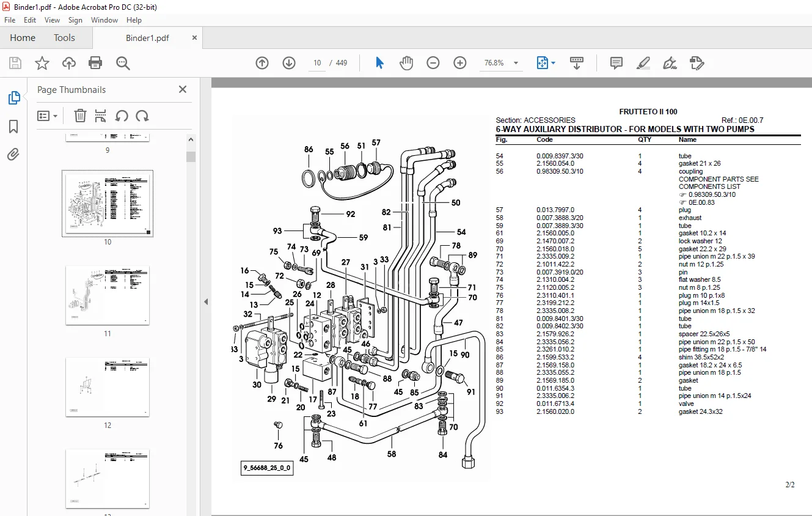
Task: Zoom in with the plus button
Action: pos(460,63)
